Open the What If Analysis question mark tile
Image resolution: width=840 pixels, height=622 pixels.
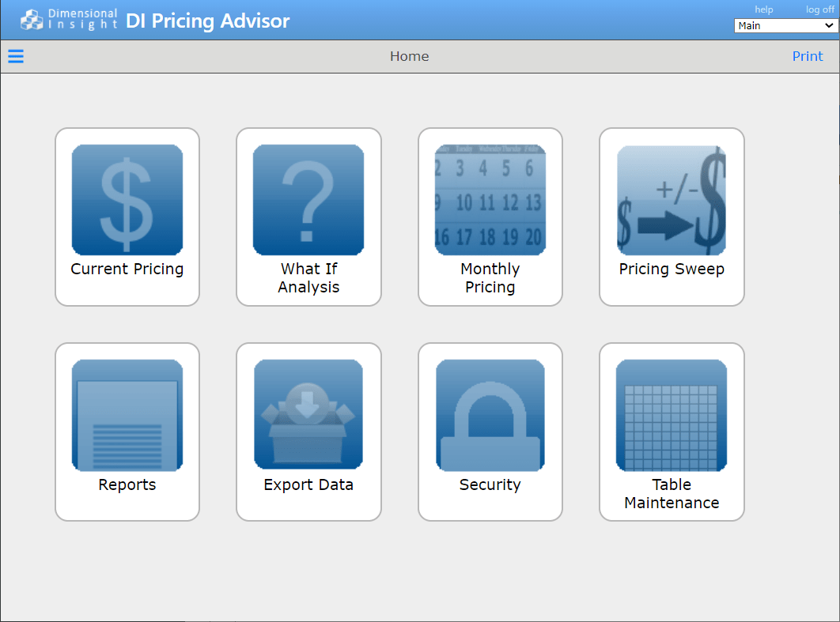tap(308, 217)
